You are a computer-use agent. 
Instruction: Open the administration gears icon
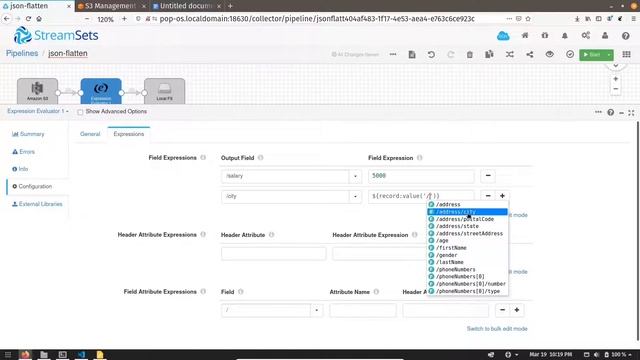pyautogui.click(x=586, y=36)
